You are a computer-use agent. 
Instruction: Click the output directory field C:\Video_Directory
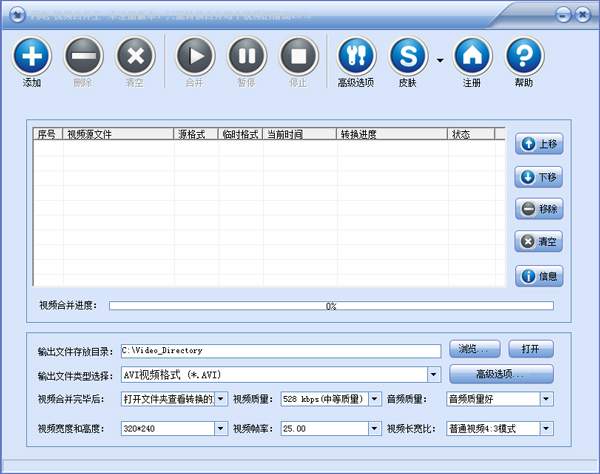(281, 351)
